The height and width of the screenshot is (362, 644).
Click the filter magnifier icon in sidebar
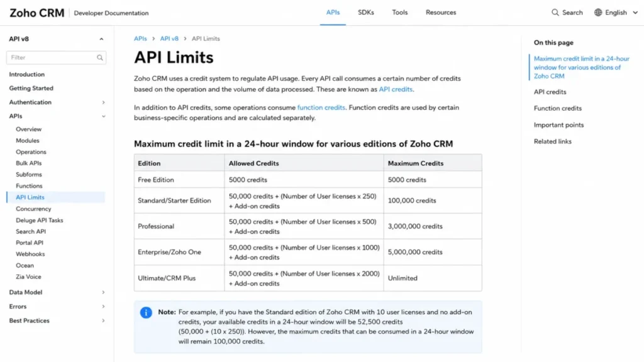(100, 58)
